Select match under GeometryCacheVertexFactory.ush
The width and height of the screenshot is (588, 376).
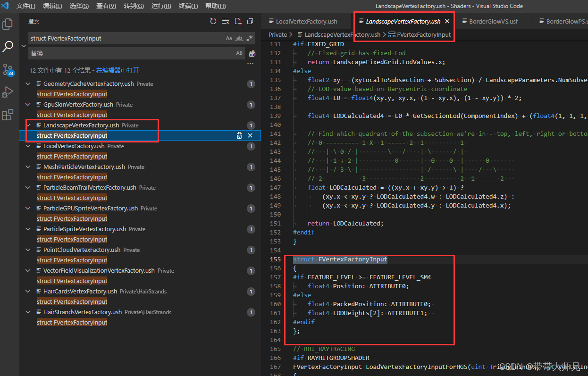[x=72, y=94]
